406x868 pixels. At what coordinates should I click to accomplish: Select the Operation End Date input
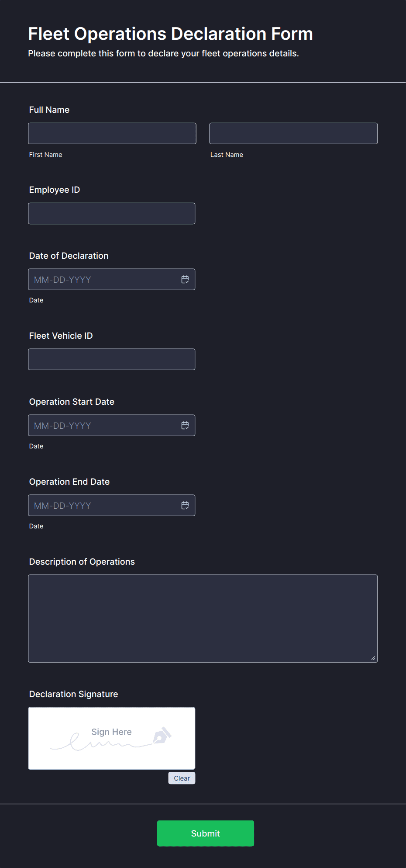(x=112, y=506)
